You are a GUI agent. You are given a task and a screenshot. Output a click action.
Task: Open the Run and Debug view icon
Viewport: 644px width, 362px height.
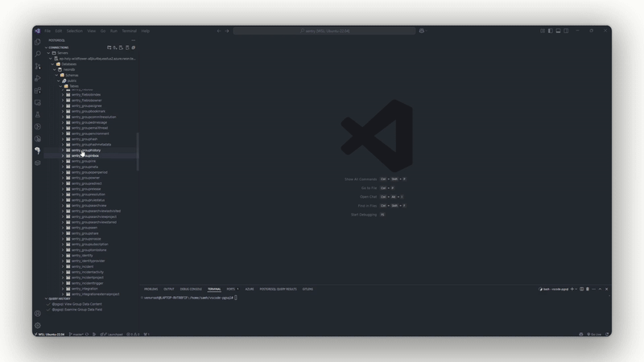[x=38, y=78]
